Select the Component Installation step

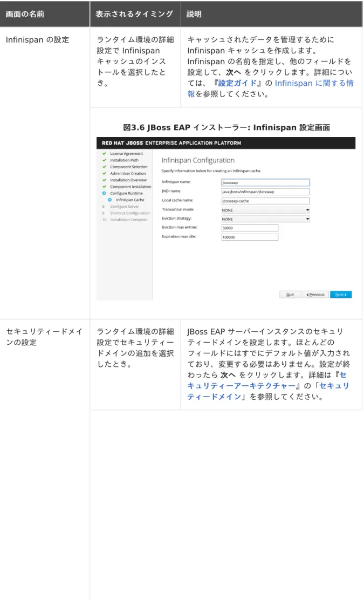(131, 187)
